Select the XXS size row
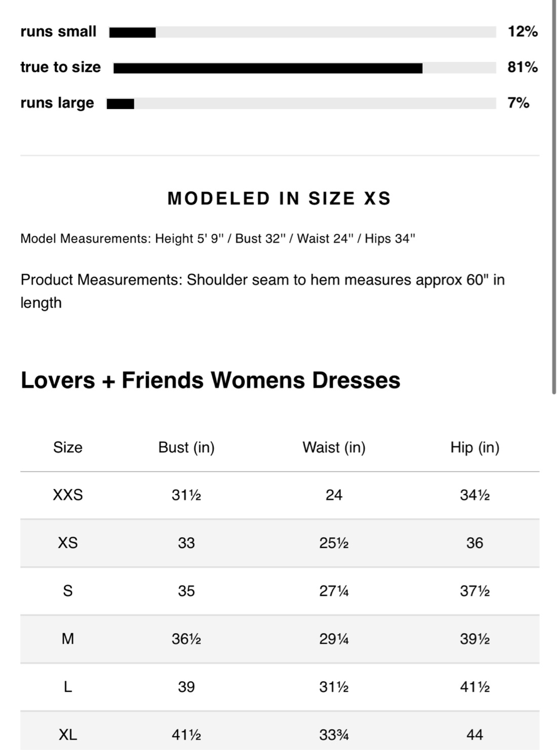Image resolution: width=560 pixels, height=750 pixels. point(280,495)
